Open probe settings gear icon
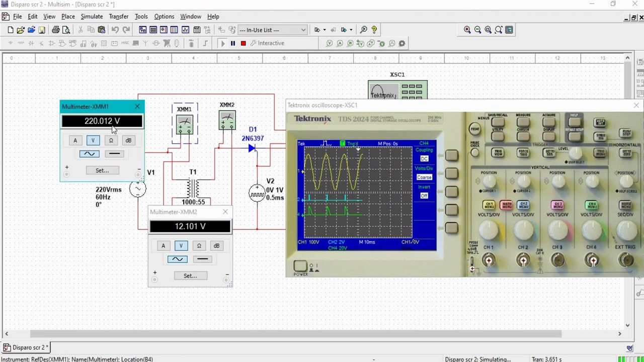Image resolution: width=644 pixels, height=362 pixels. click(x=402, y=43)
